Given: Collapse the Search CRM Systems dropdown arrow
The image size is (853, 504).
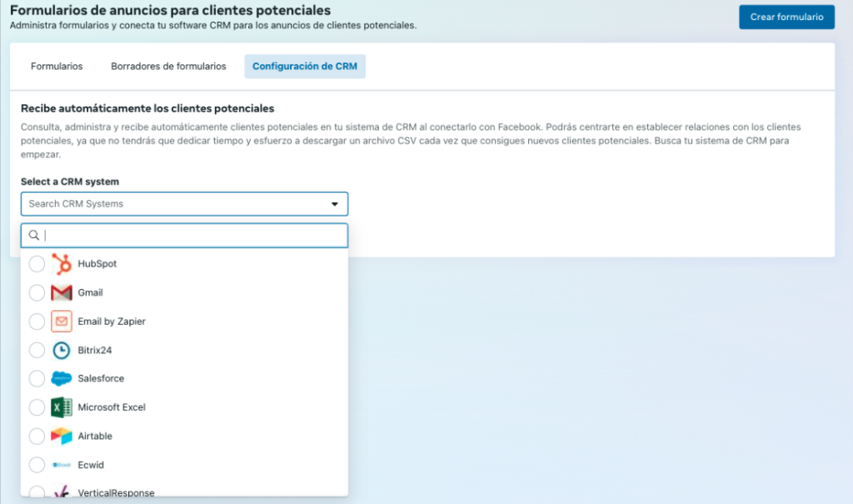Looking at the screenshot, I should click(x=335, y=204).
